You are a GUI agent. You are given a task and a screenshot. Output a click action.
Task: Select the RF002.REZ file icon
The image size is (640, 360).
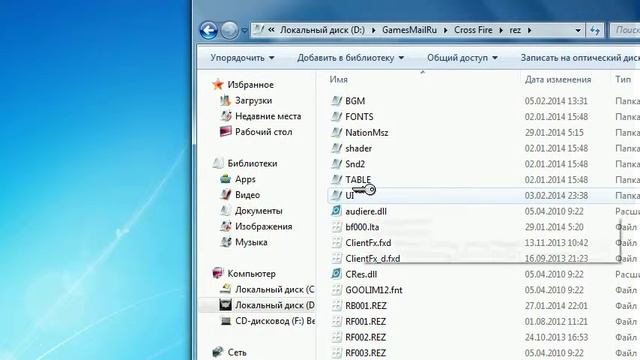pos(336,337)
